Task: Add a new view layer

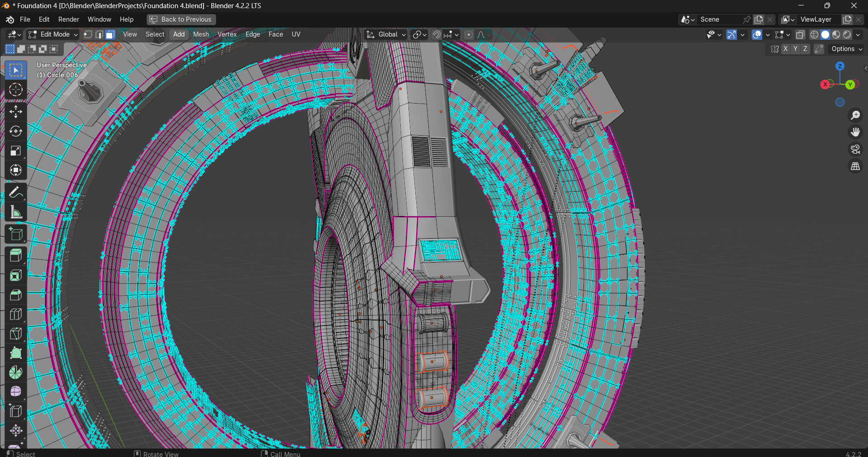Action: [847, 19]
